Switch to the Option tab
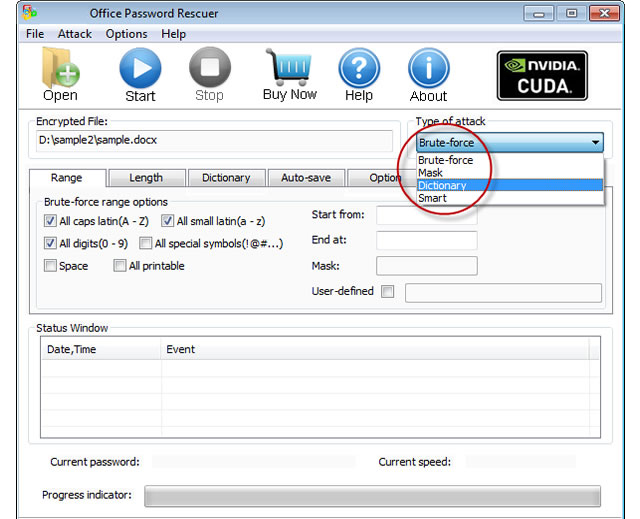 tap(375, 178)
